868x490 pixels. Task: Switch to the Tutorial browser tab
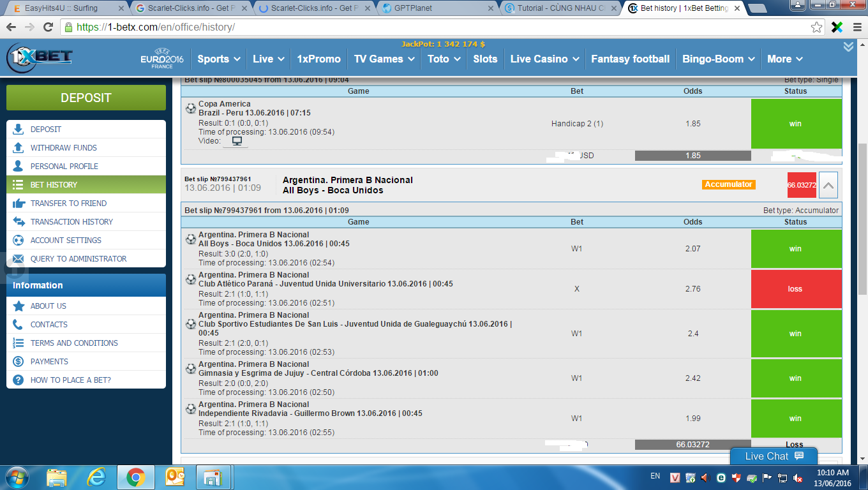[x=560, y=8]
